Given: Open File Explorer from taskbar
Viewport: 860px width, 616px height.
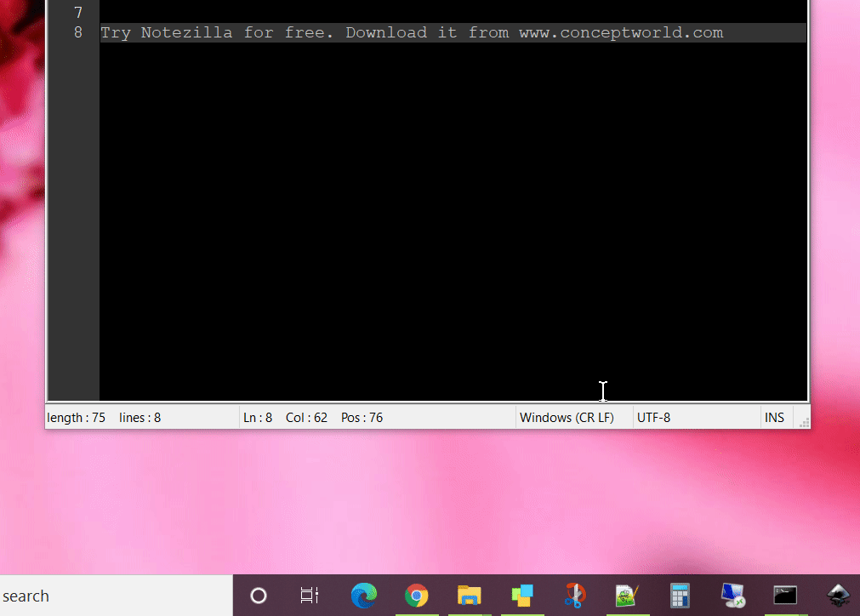Looking at the screenshot, I should [469, 596].
